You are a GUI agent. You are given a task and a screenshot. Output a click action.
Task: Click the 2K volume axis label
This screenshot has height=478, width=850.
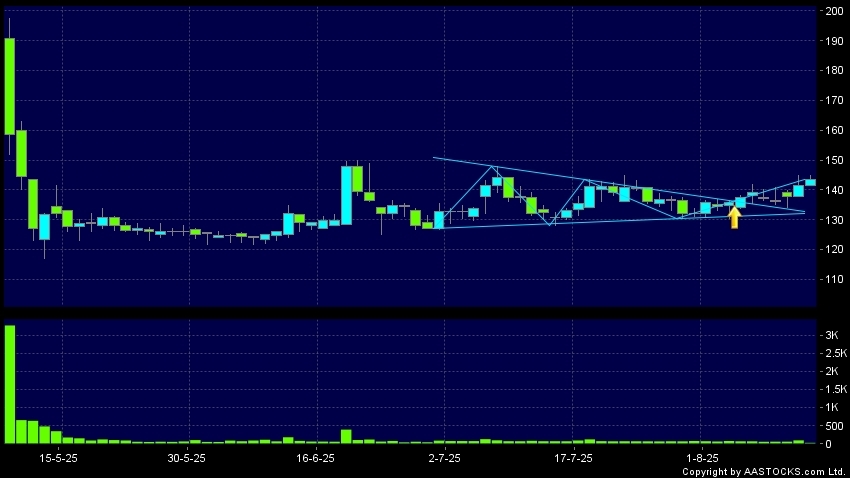point(832,371)
